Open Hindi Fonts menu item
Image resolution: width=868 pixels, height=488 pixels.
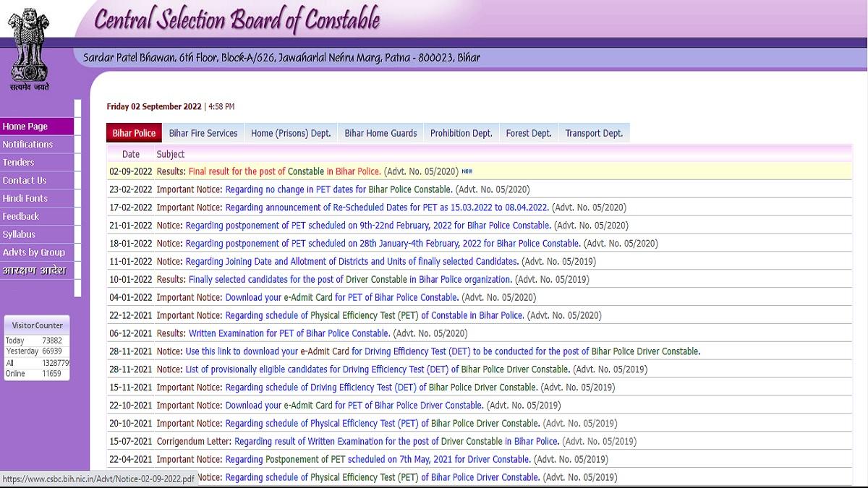[x=36, y=198]
